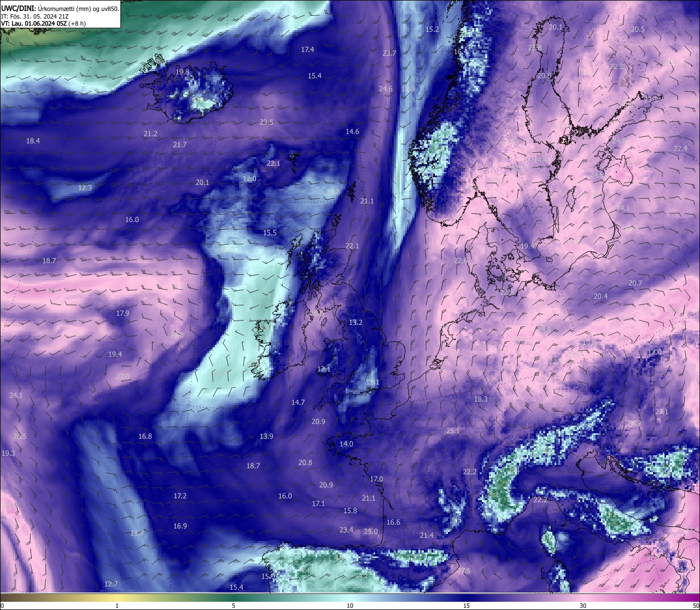Select the 16.9 value label
This screenshot has width=700, height=610.
point(180,526)
